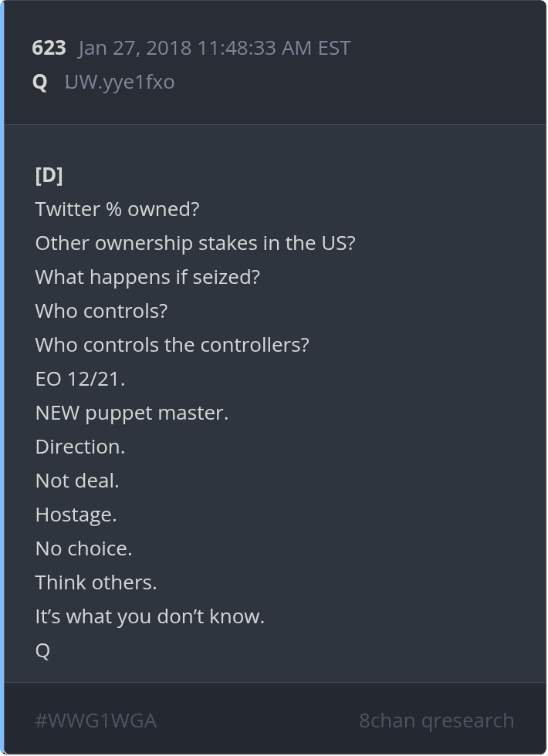Click the tripcode next to Q
This screenshot has width=548, height=756.
coord(120,82)
